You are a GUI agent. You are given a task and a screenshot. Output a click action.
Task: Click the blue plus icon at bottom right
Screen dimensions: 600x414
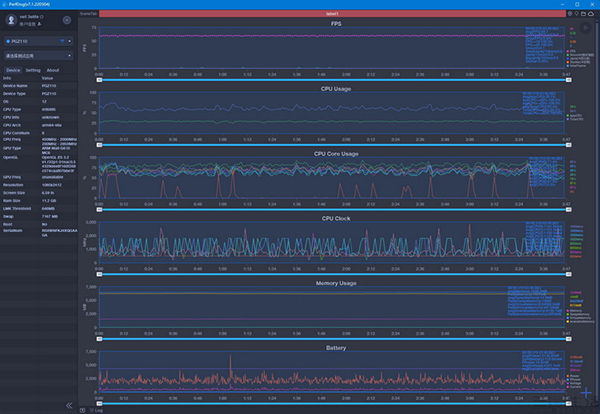585,392
